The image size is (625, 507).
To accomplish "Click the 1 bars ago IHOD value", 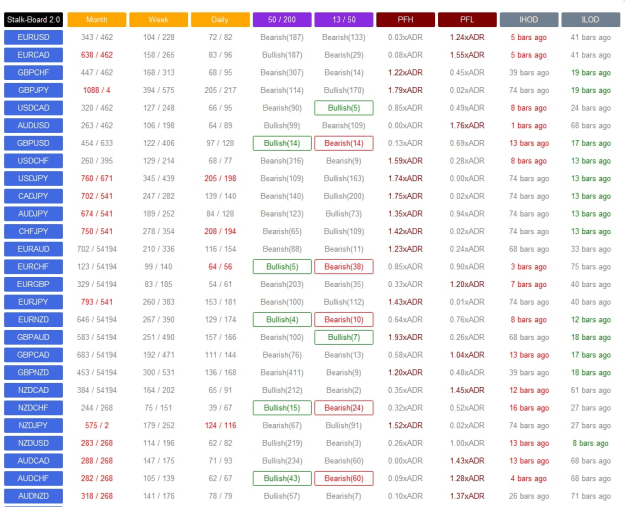I will pos(529,126).
